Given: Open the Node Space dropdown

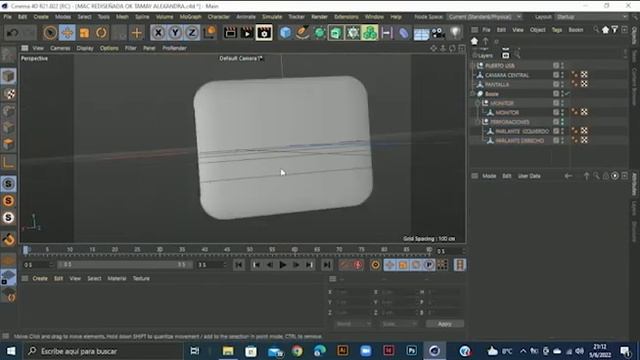Looking at the screenshot, I should tap(484, 17).
